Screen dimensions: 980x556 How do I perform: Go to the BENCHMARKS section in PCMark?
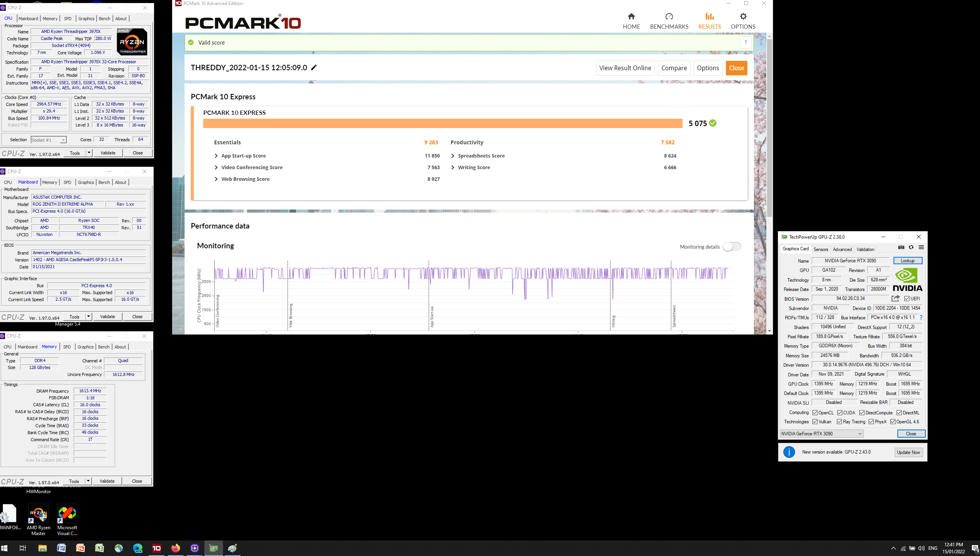point(669,21)
